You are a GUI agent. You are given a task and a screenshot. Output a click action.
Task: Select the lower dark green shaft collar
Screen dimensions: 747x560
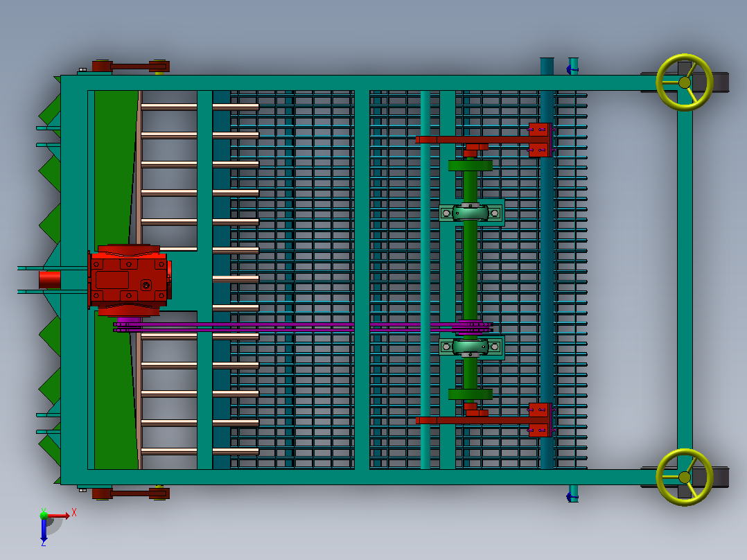(x=471, y=394)
